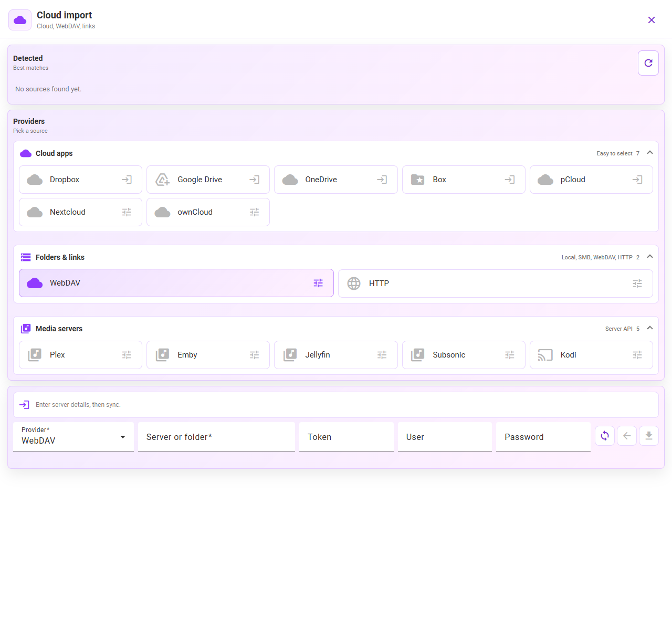
Task: Choose the HTTP link source
Action: (496, 283)
